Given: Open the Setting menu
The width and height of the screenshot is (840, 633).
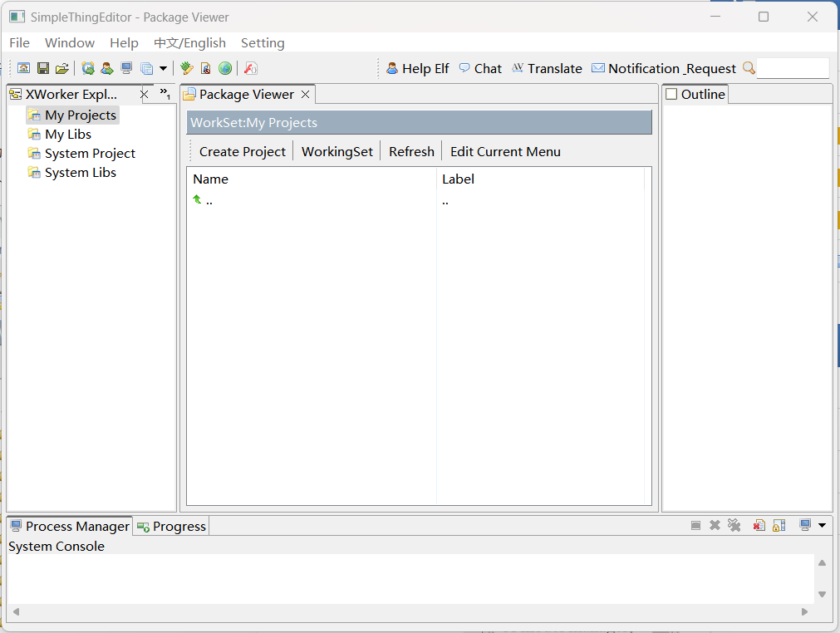Looking at the screenshot, I should point(263,42).
